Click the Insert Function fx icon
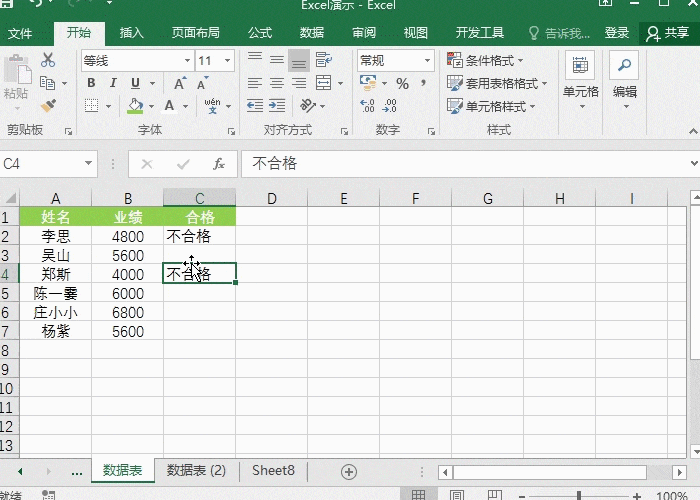The height and width of the screenshot is (500, 700). pyautogui.click(x=218, y=164)
